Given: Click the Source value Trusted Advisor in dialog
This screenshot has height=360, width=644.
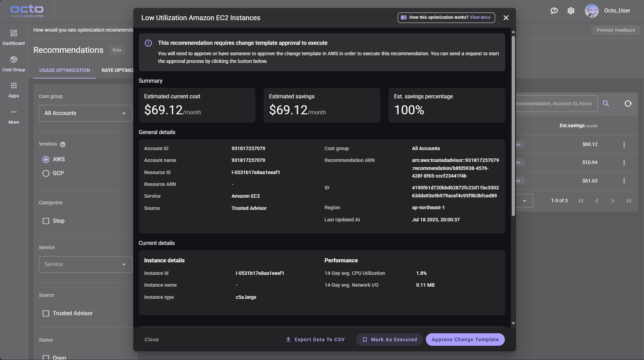Looking at the screenshot, I should coord(249,208).
